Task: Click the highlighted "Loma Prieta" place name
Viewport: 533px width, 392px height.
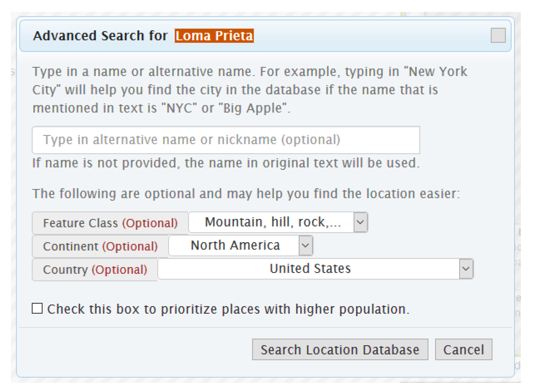Action: (x=214, y=36)
